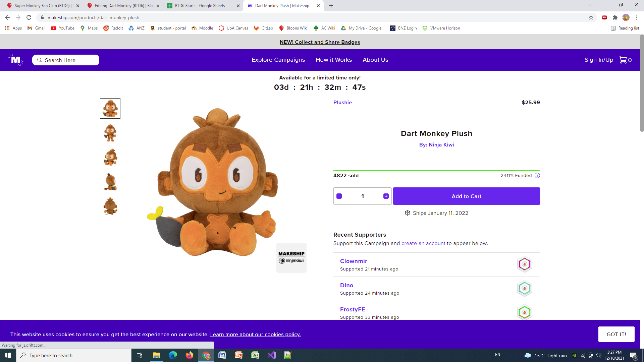Open Firefox from the taskbar

click(x=190, y=355)
